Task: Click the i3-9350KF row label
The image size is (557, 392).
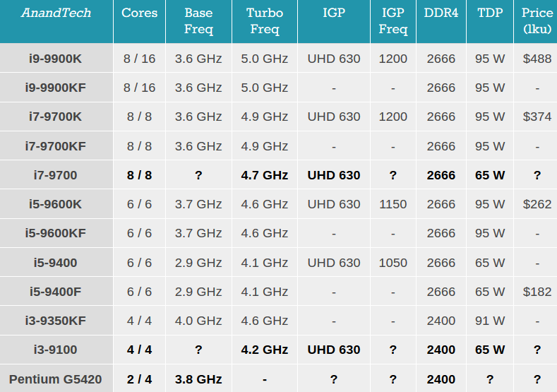Action: tap(55, 321)
